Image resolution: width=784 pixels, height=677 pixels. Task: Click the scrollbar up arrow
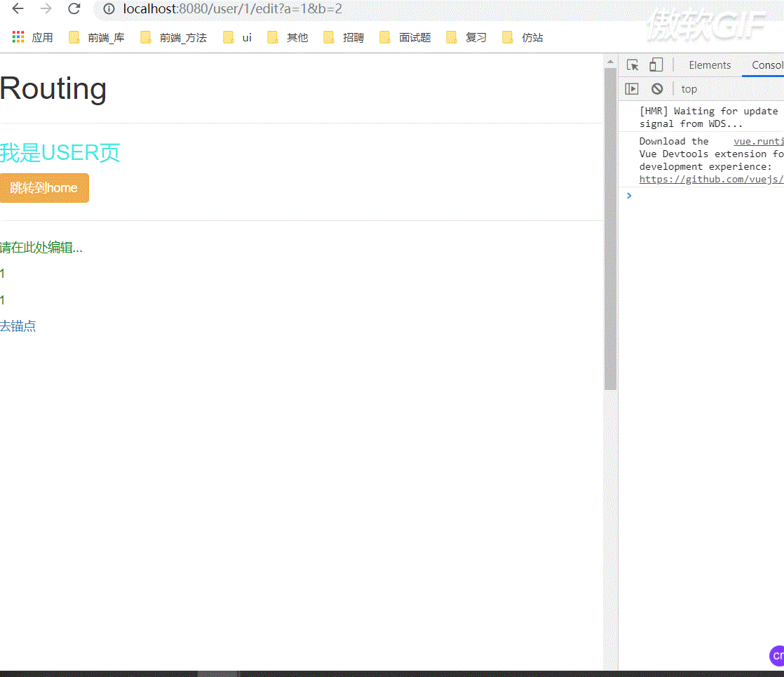tap(611, 62)
